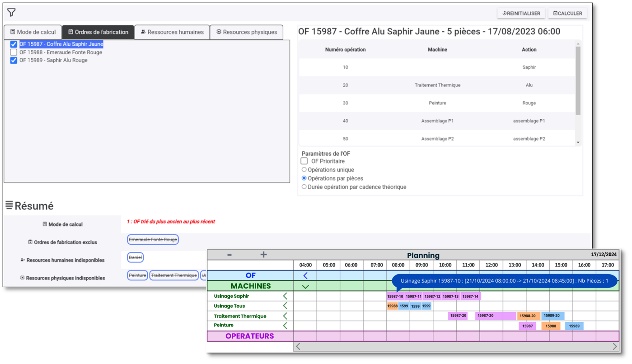
Task: Select operation row 10 Saphir
Action: tap(437, 67)
